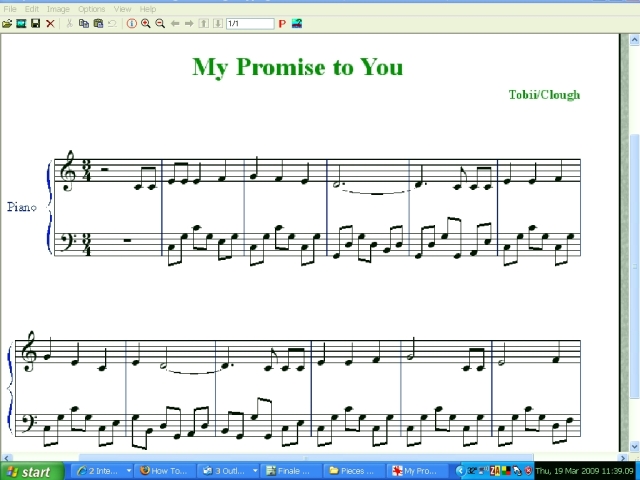Open image information with the red i icon
The height and width of the screenshot is (480, 640).
131,23
